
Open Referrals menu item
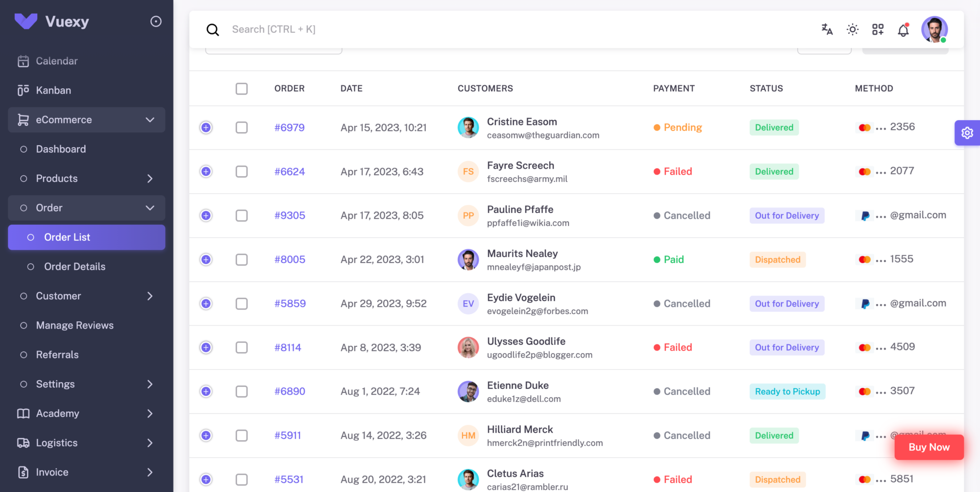pos(87,355)
